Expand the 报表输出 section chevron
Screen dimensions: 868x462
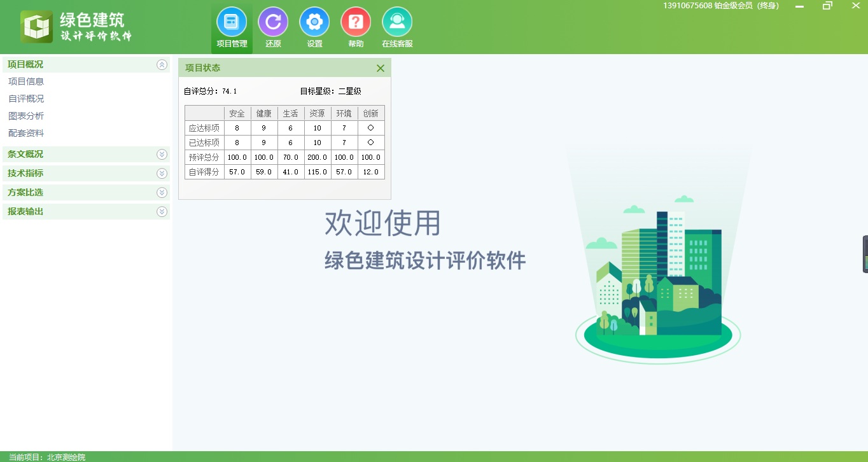162,211
